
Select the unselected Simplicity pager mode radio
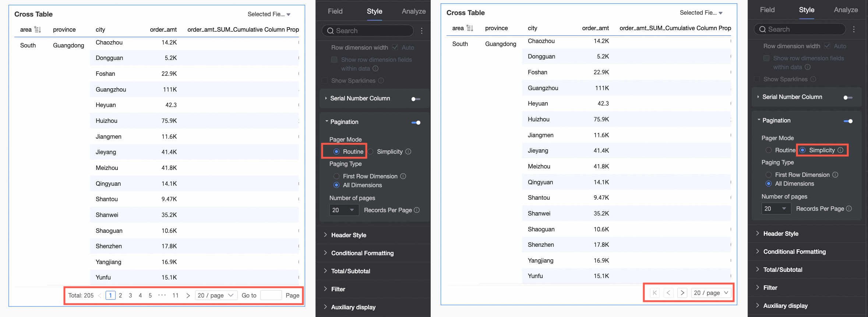tap(371, 152)
